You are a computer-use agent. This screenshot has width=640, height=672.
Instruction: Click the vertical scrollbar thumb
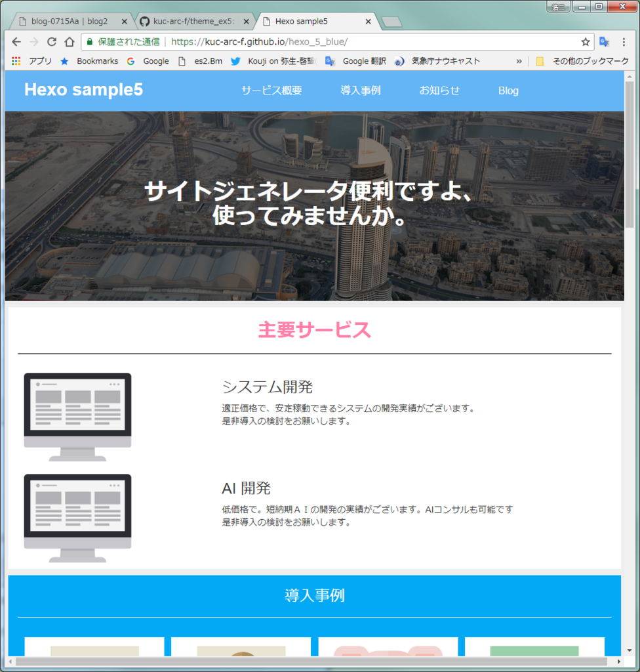630,154
